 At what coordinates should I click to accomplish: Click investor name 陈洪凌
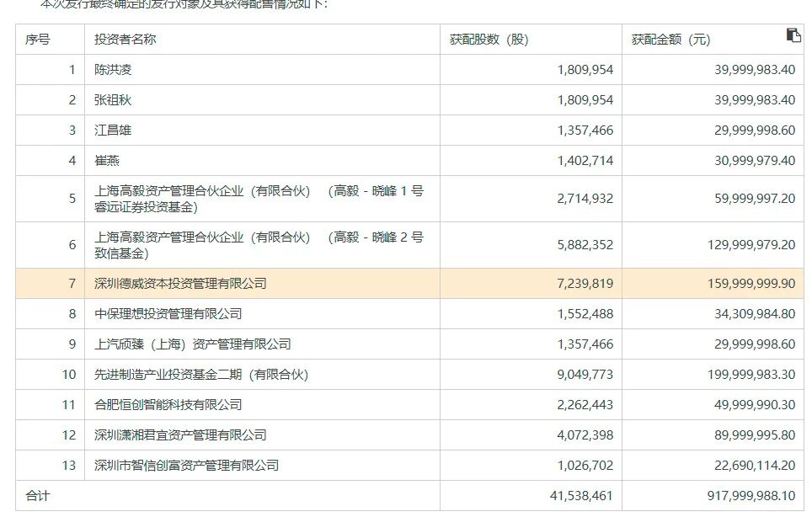tap(112, 70)
